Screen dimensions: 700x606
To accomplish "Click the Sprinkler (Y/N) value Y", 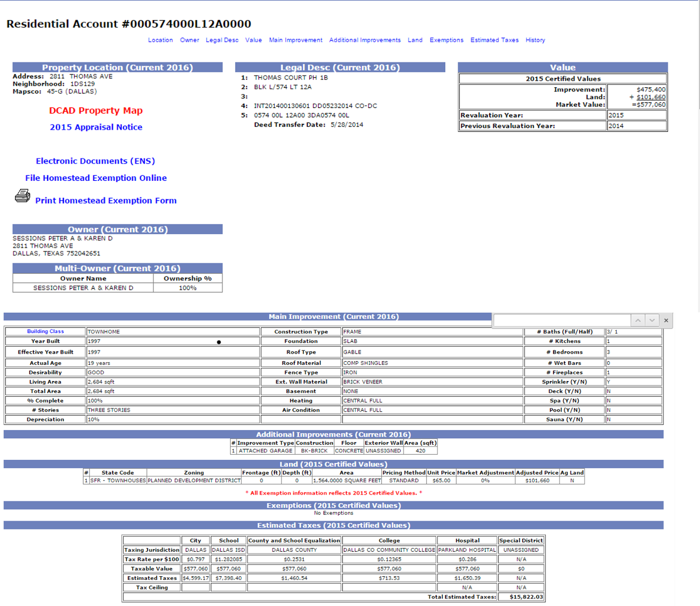I will 608,382.
